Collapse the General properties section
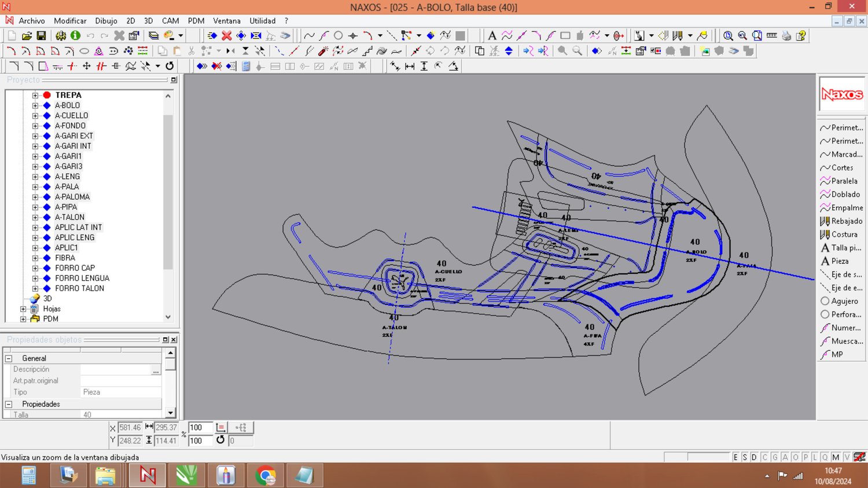This screenshot has width=868, height=488. click(x=9, y=358)
